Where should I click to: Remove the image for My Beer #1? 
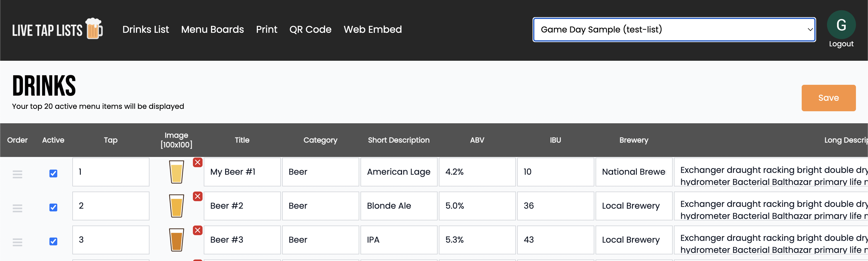197,162
